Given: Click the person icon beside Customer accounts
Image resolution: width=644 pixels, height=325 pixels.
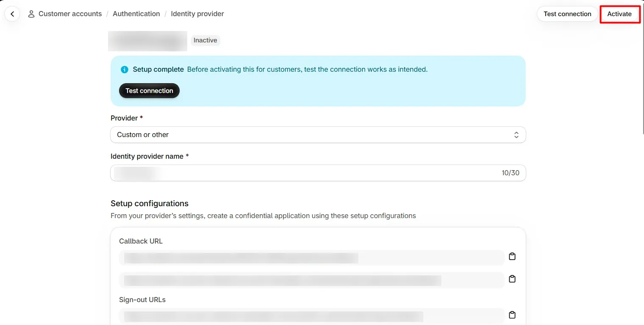Looking at the screenshot, I should click(x=31, y=14).
